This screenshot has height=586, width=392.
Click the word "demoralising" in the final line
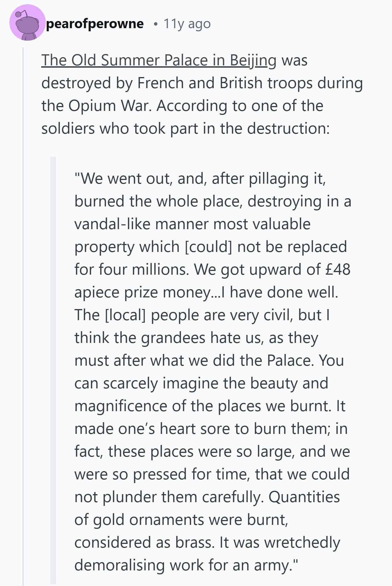tap(120, 565)
